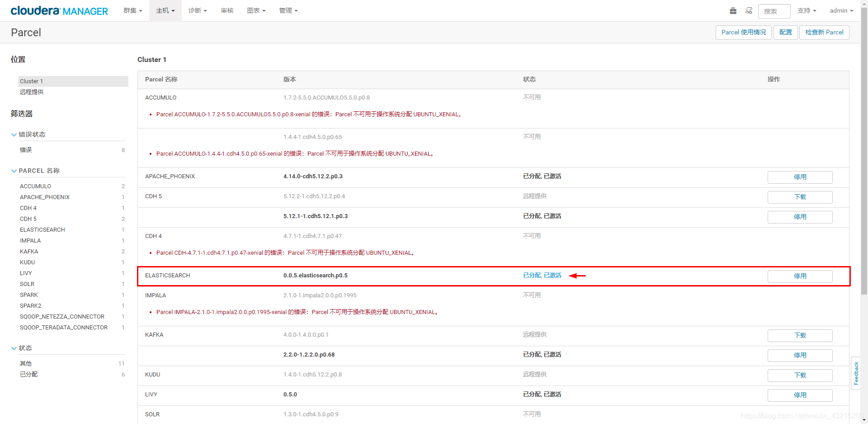This screenshot has width=868, height=424.
Task: Select Cluster 1 location in sidebar
Action: pyautogui.click(x=73, y=81)
